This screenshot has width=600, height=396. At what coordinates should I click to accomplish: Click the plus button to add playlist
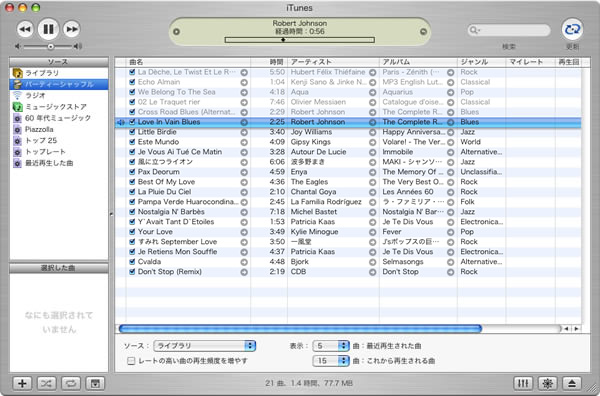pyautogui.click(x=22, y=383)
